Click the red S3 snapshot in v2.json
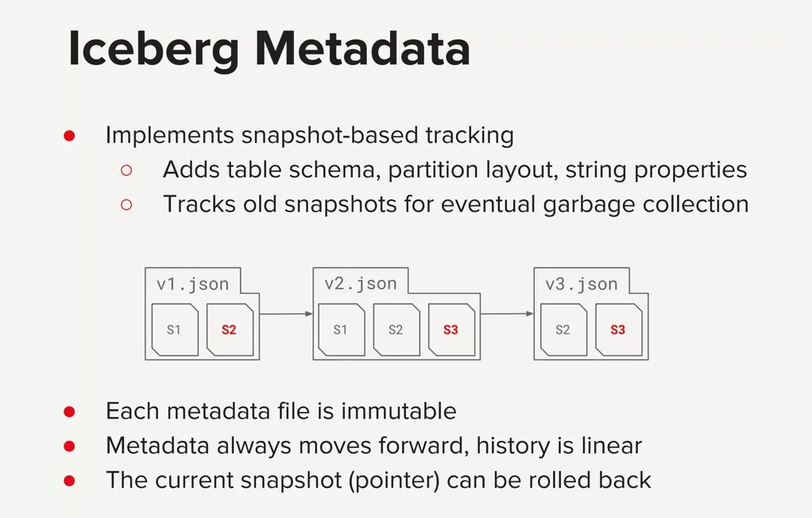The width and height of the screenshot is (812, 518). coord(451,330)
